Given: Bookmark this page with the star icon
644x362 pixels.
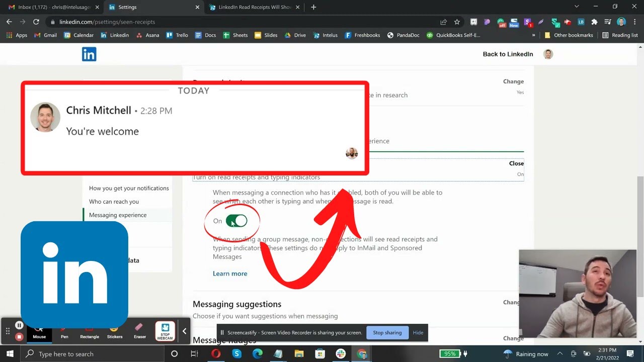Looking at the screenshot, I should pyautogui.click(x=457, y=22).
